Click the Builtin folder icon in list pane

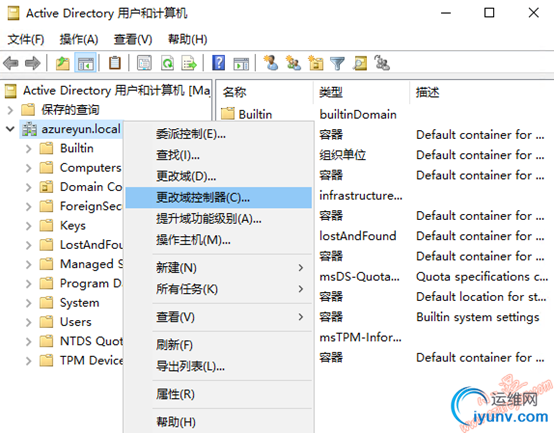click(228, 114)
